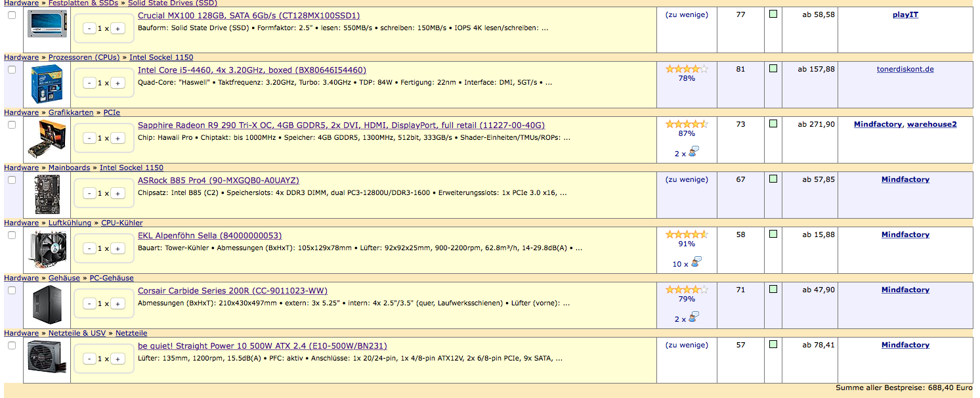Screen dimensions: 980x398
Task: Open the Sapphire Radeon R9 290 image
Action: [x=47, y=139]
